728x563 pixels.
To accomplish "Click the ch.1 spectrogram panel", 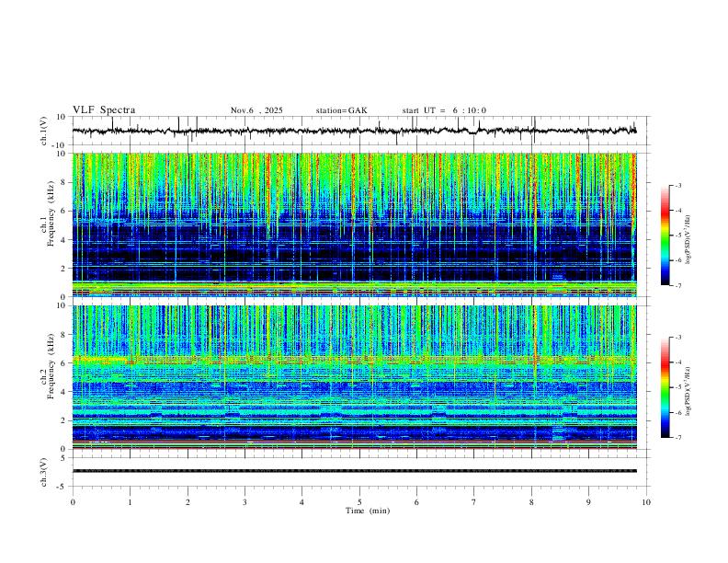I will 354,224.
